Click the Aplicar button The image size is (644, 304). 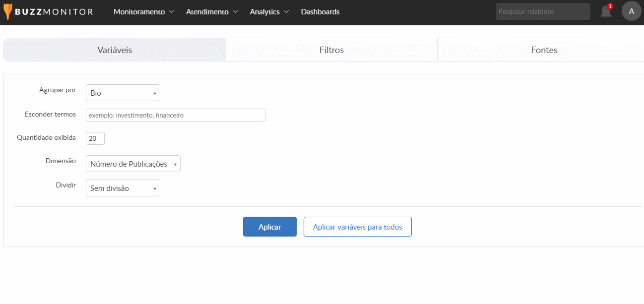click(x=269, y=227)
